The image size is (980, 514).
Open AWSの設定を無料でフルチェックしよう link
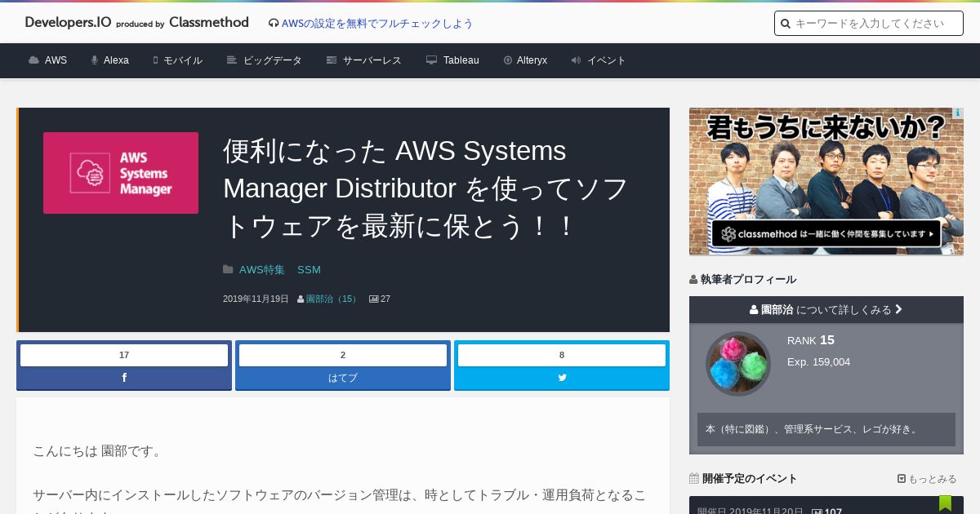(377, 24)
